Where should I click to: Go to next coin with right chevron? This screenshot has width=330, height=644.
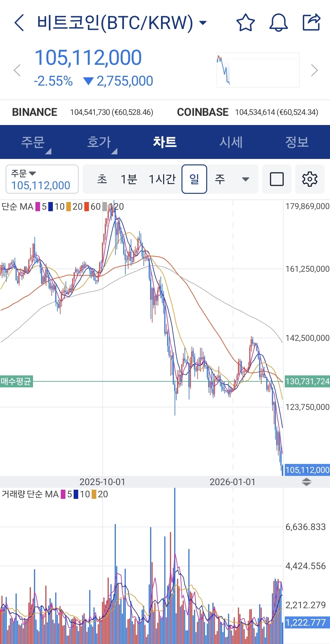coord(314,70)
